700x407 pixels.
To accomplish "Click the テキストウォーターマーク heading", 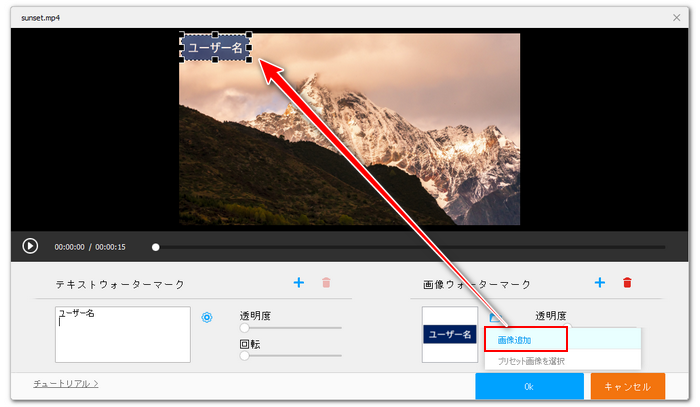I will 120,284.
